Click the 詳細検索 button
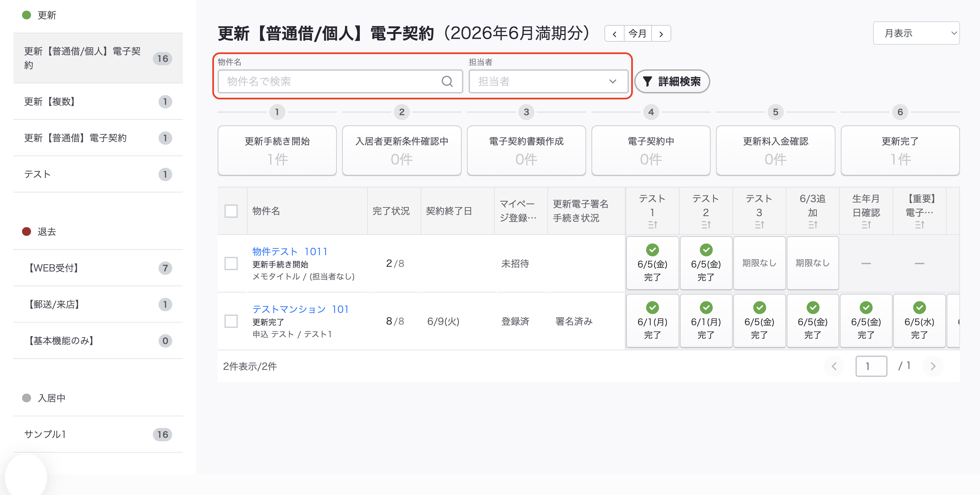This screenshot has width=980, height=495. (672, 81)
